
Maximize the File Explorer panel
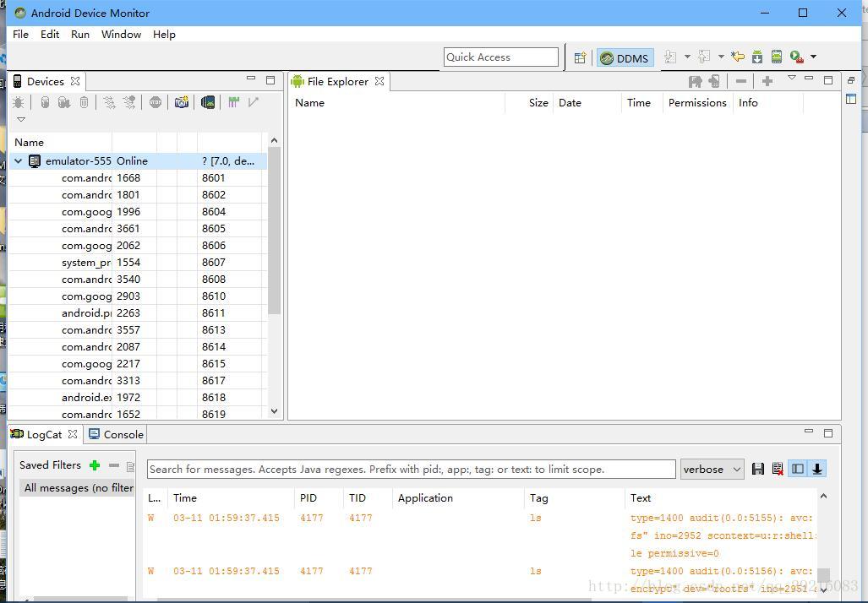pos(828,80)
